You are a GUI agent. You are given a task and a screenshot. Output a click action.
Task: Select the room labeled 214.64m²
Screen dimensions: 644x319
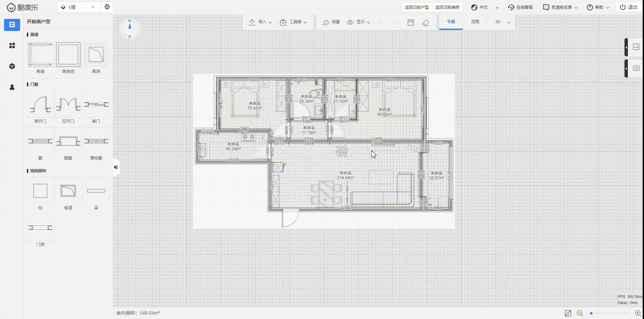click(x=346, y=175)
